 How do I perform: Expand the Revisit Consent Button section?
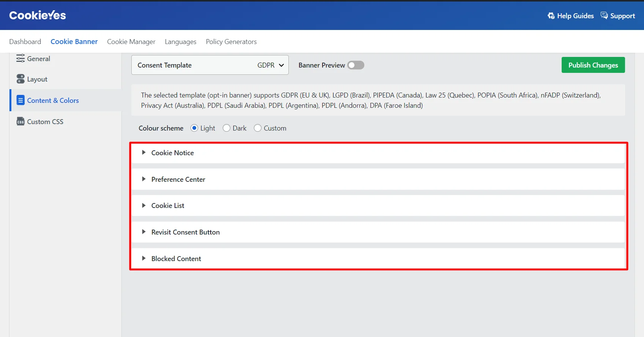click(185, 232)
